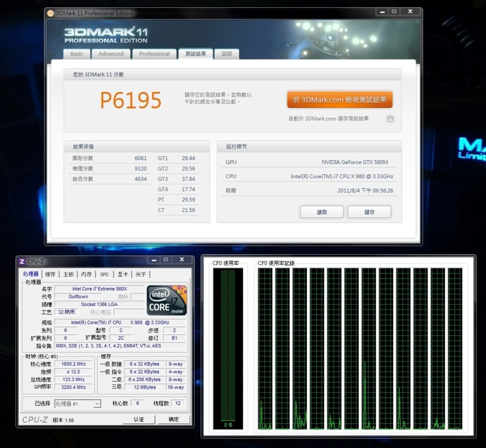Click the 儲存 button in 3DMark
Viewport: 486px width, 448px height.
369,212
